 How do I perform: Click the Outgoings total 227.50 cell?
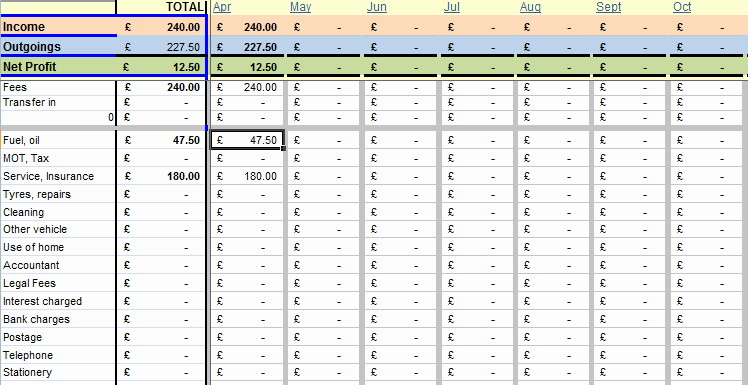[x=161, y=47]
